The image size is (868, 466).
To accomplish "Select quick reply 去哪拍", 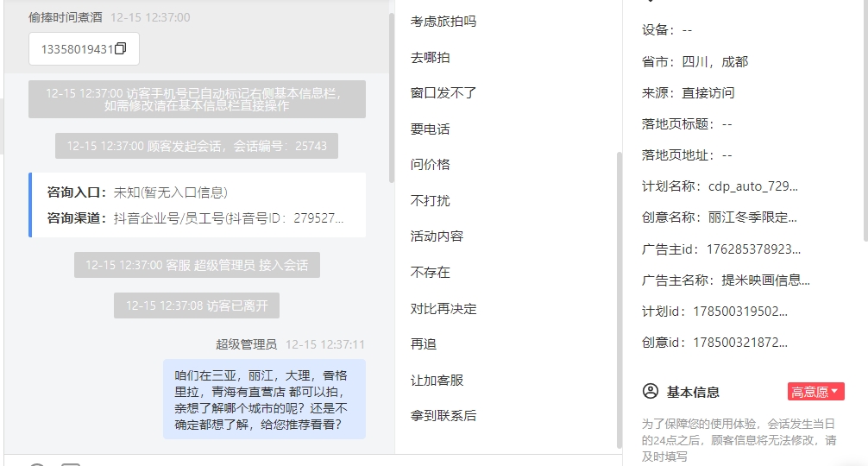I will [430, 58].
